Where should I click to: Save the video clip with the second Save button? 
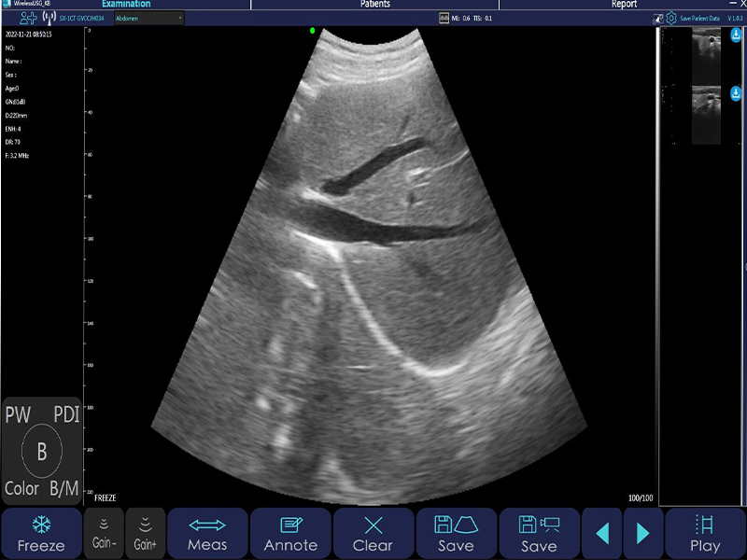click(539, 533)
